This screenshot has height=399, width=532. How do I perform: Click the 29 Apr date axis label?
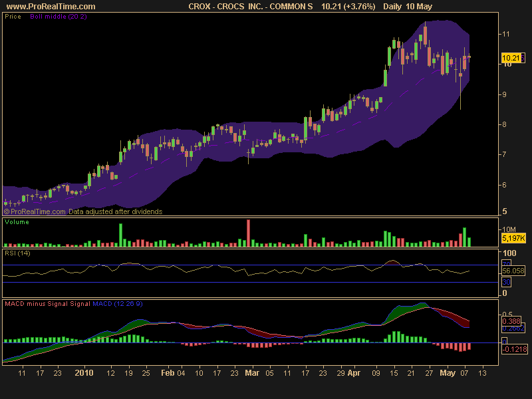tap(348, 373)
